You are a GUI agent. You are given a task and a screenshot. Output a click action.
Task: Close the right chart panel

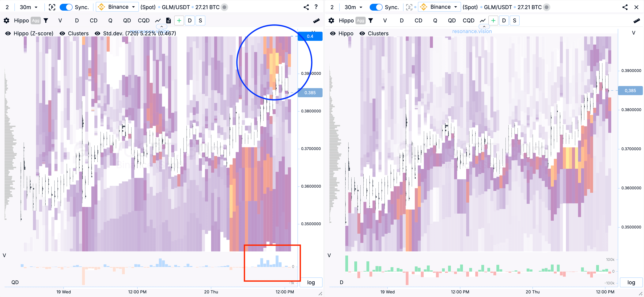pos(636,7)
